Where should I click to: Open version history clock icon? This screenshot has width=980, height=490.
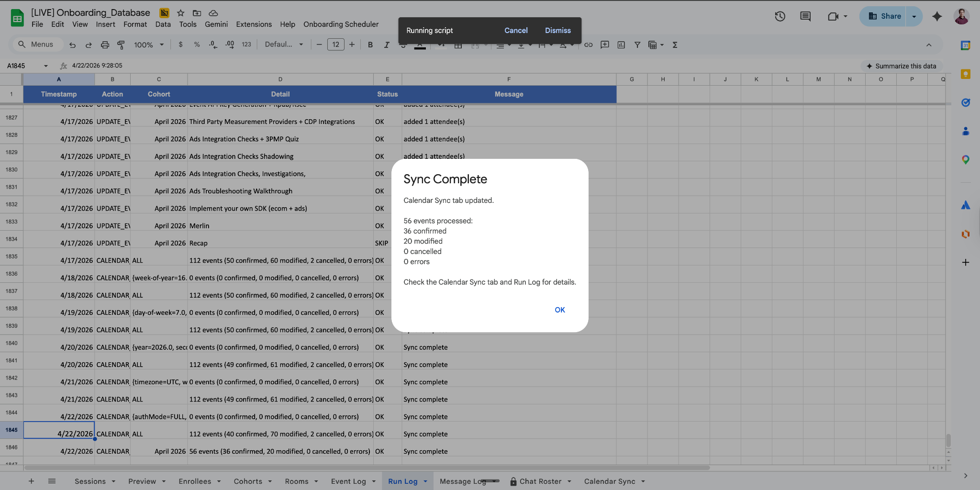coord(780,16)
